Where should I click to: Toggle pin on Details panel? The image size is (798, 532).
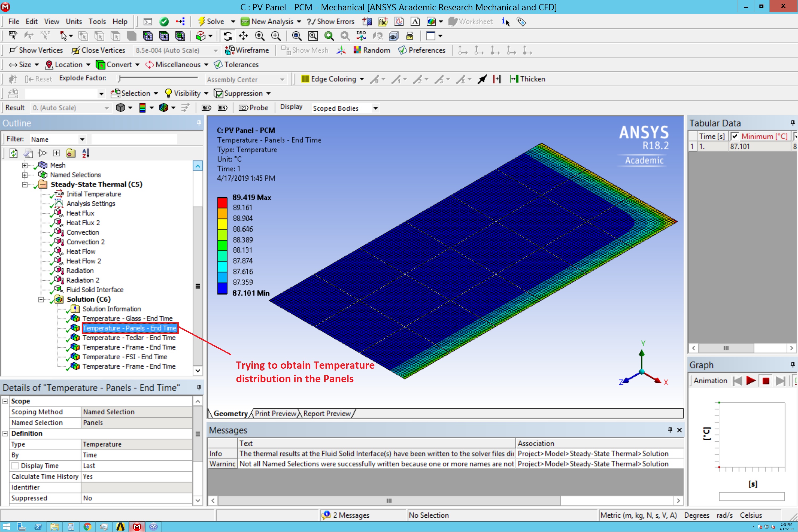(199, 388)
